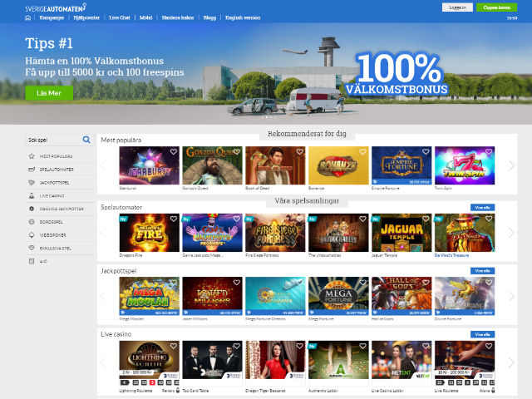Toggle favorite heart on Gonzo's Quest
Image resolution: width=532 pixels, height=399 pixels.
pyautogui.click(x=236, y=151)
